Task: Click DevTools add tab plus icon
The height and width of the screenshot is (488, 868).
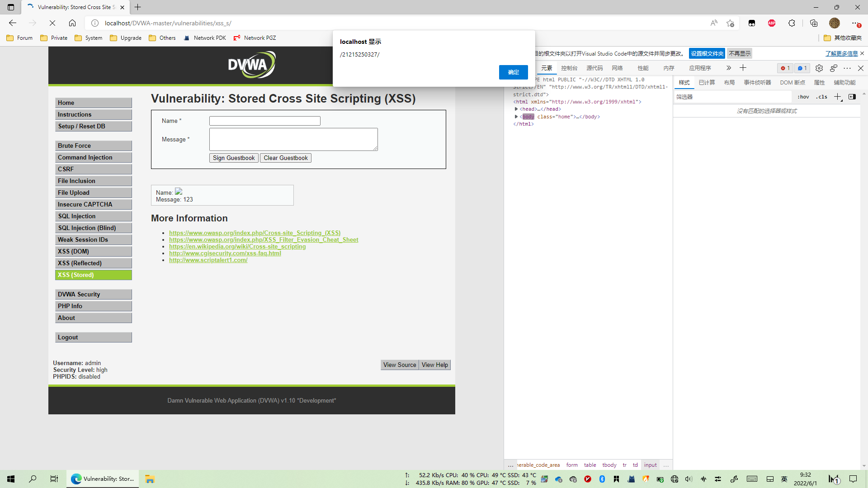Action: [x=743, y=68]
